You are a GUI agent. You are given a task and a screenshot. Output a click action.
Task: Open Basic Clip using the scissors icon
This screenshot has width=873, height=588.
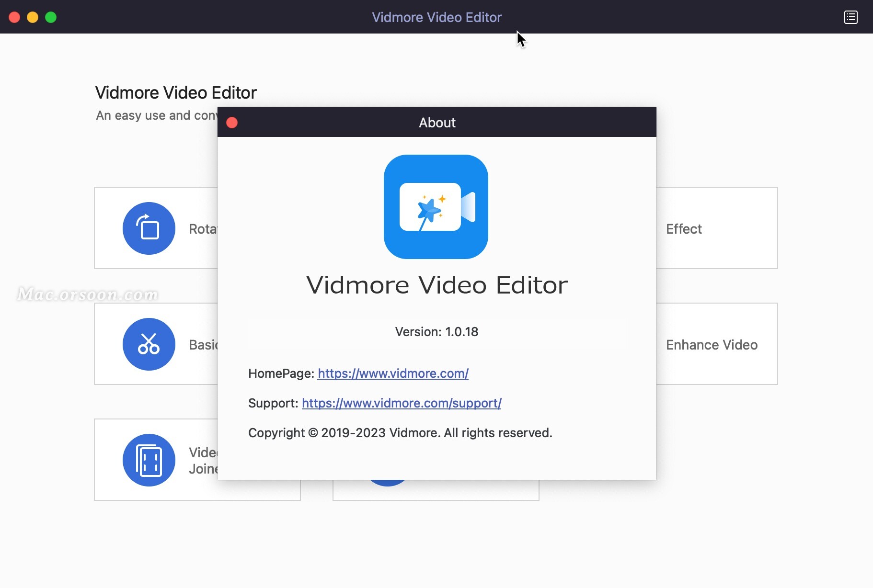tap(149, 344)
